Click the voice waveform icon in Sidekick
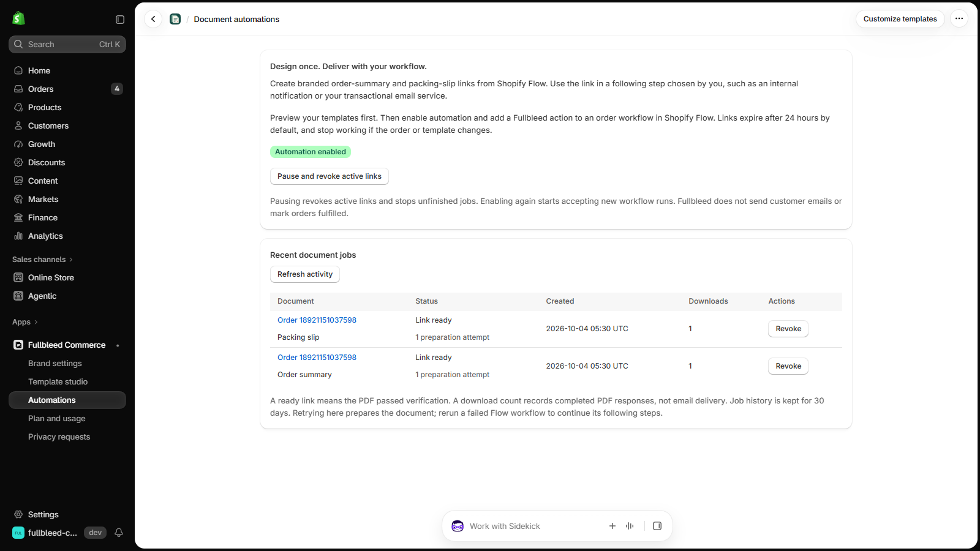 click(x=630, y=526)
